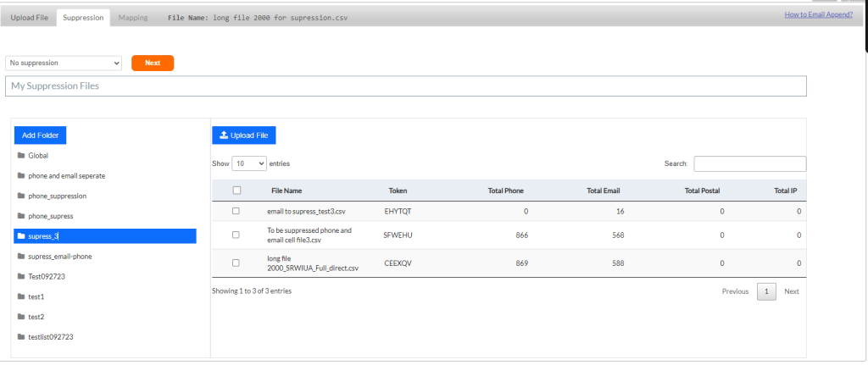
Task: Tick checkbox for email to supress_test3.csv
Action: pos(236,211)
